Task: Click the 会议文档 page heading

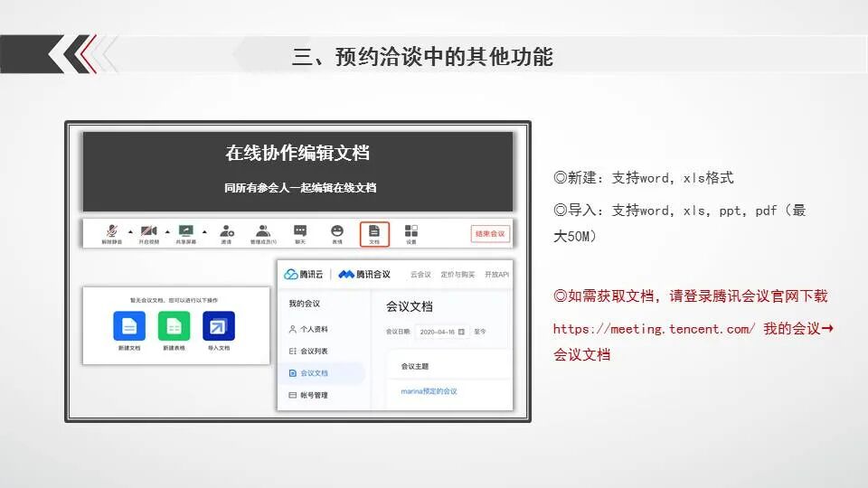Action: (x=410, y=306)
